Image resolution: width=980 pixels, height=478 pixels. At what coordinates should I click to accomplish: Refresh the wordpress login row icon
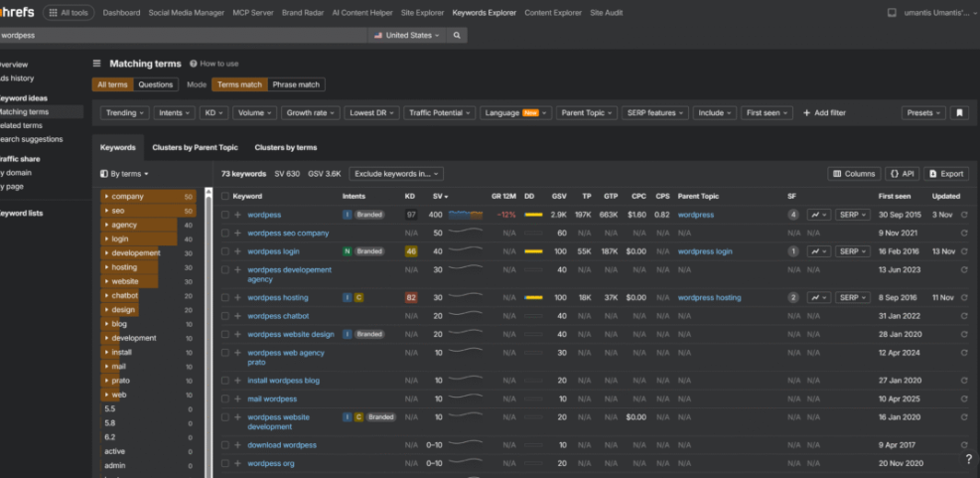point(964,251)
